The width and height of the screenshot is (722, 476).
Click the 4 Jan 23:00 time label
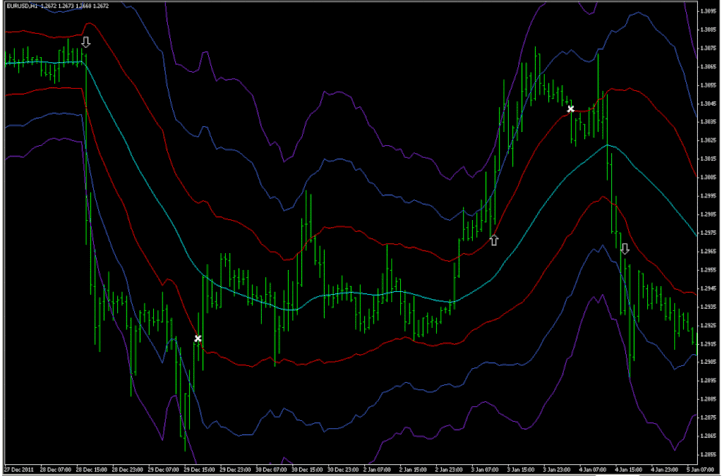[x=664, y=470]
